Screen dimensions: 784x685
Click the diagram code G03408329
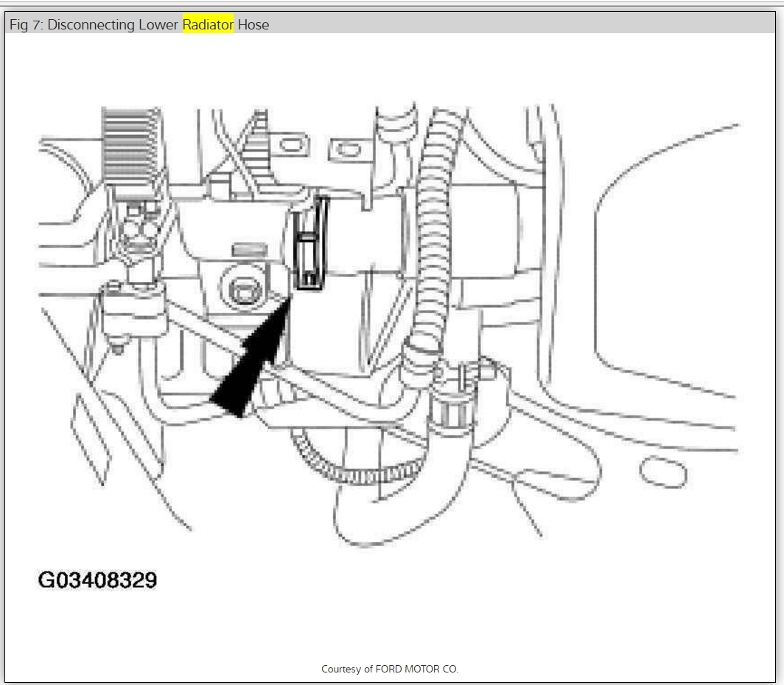[97, 580]
